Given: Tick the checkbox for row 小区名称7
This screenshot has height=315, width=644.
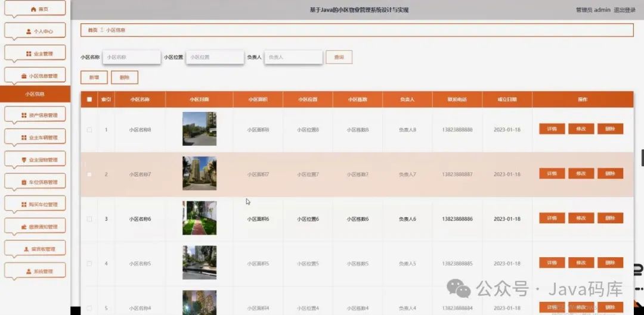Looking at the screenshot, I should point(89,174).
